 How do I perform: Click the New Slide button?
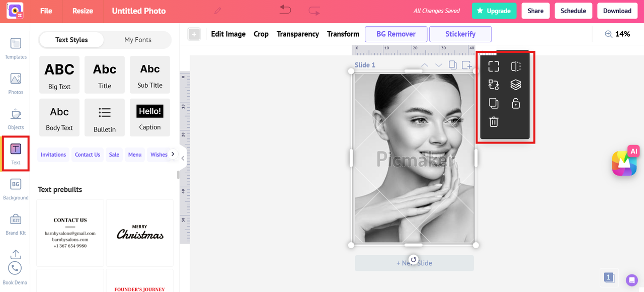414,263
